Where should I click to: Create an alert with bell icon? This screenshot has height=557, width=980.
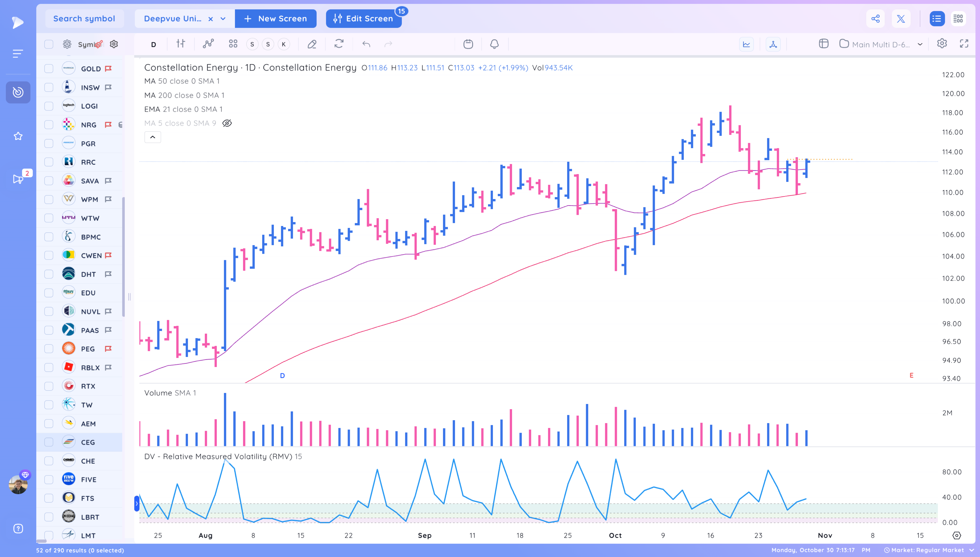[494, 44]
